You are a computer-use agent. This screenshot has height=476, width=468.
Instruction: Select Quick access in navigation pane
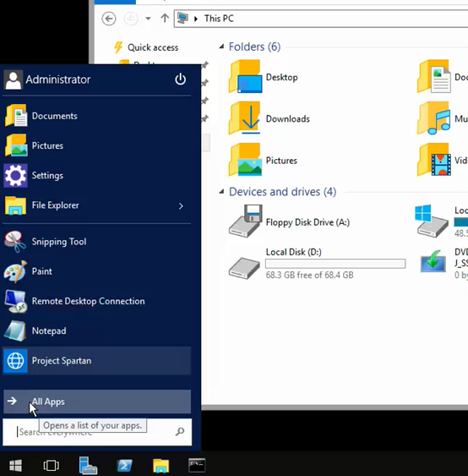click(x=153, y=47)
